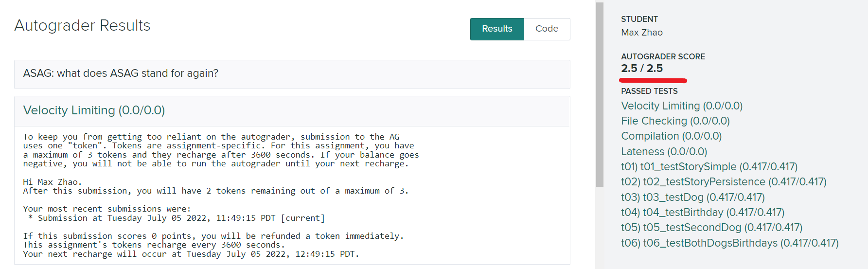868x269 pixels.
Task: Click the vertical scrollbar thumb
Action: pos(600,95)
